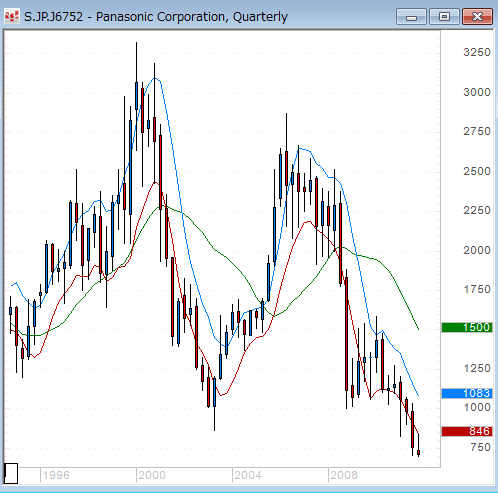Close the Panasonic chart window
Image resolution: width=498 pixels, height=493 pixels.
pyautogui.click(x=477, y=16)
